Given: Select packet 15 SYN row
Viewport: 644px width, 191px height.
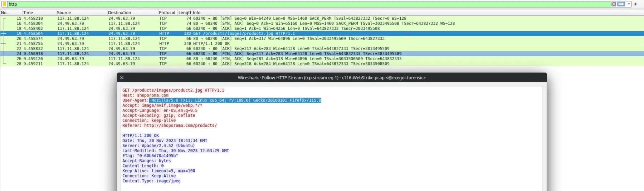Looking at the screenshot, I should tap(322, 18).
